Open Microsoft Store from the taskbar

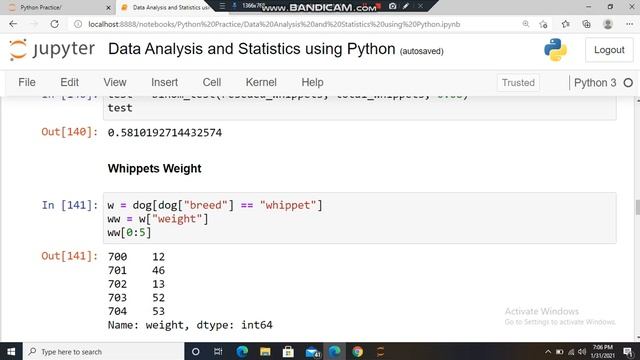click(x=288, y=351)
